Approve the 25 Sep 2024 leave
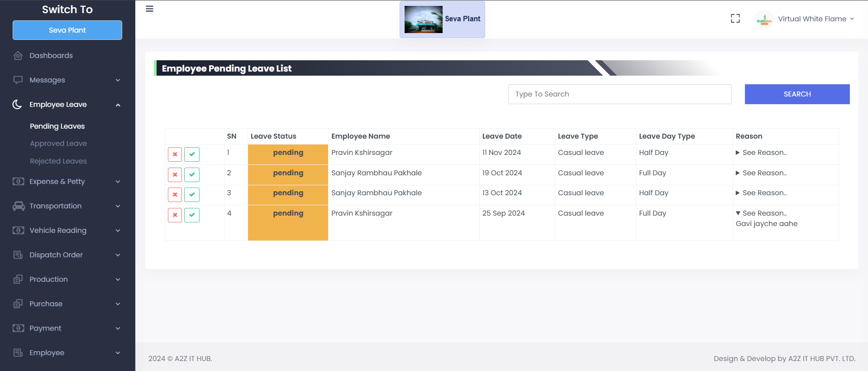 click(192, 215)
